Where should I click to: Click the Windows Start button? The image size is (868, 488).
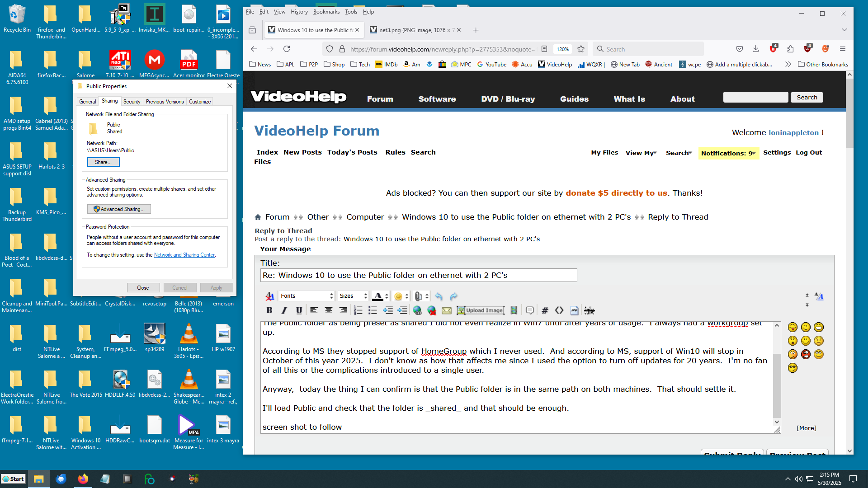tap(13, 479)
